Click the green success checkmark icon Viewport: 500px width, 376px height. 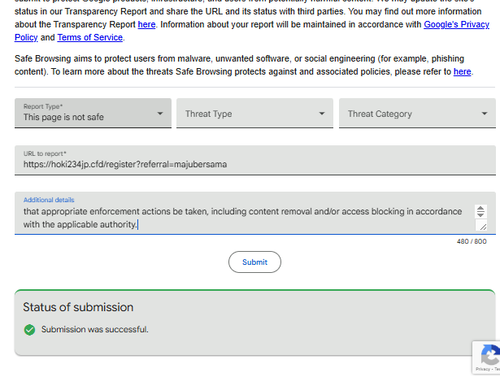30,330
